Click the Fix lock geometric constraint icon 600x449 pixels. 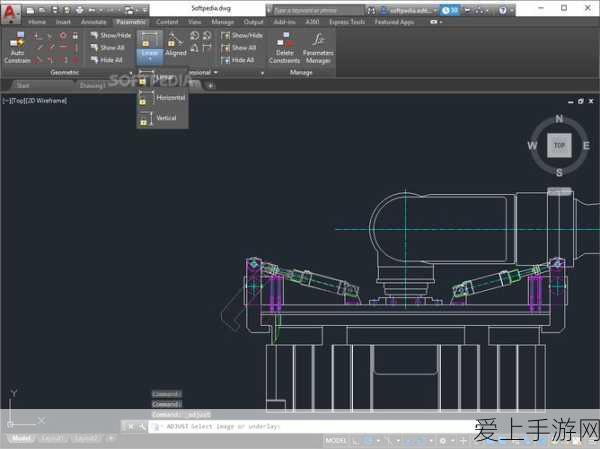click(x=75, y=36)
